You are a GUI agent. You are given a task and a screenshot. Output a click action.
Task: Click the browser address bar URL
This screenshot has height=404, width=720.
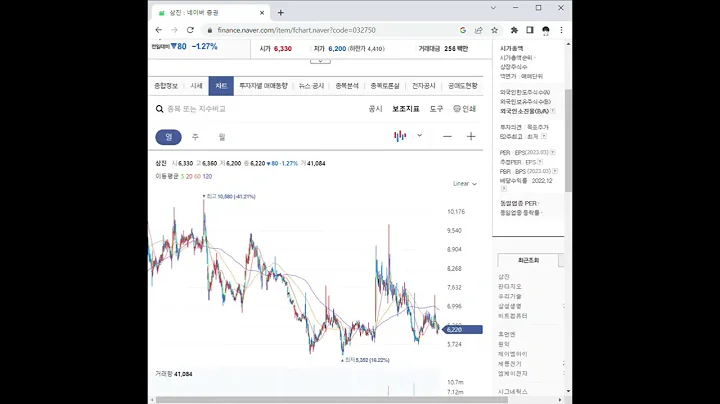click(297, 30)
